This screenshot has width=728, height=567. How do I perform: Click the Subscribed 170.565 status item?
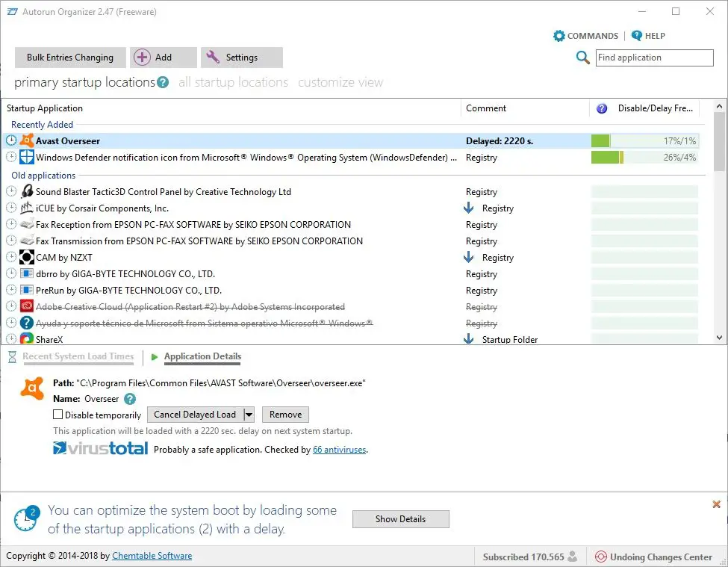[x=529, y=557]
